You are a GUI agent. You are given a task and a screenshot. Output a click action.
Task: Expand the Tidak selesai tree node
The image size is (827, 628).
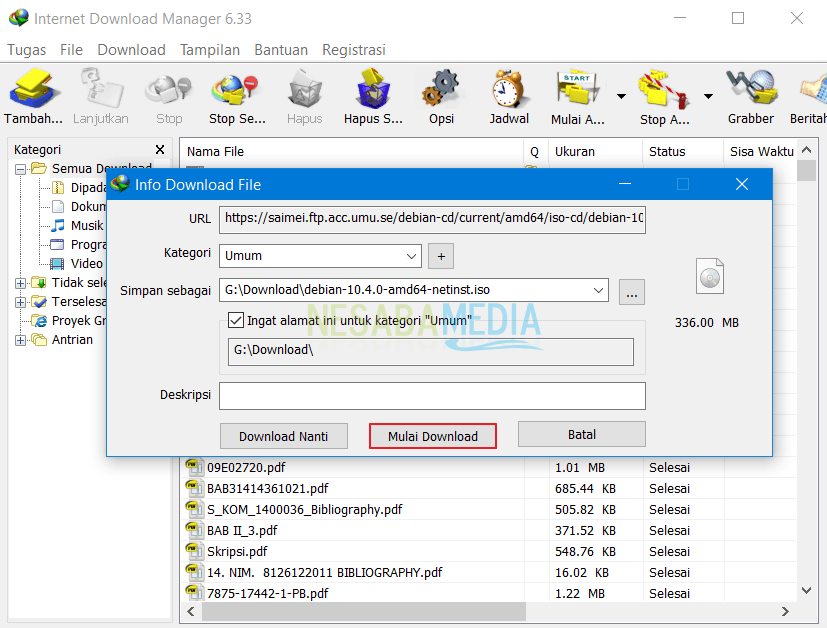[x=21, y=283]
